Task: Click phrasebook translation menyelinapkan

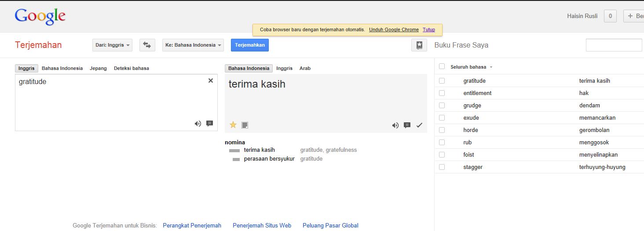Action: click(599, 154)
